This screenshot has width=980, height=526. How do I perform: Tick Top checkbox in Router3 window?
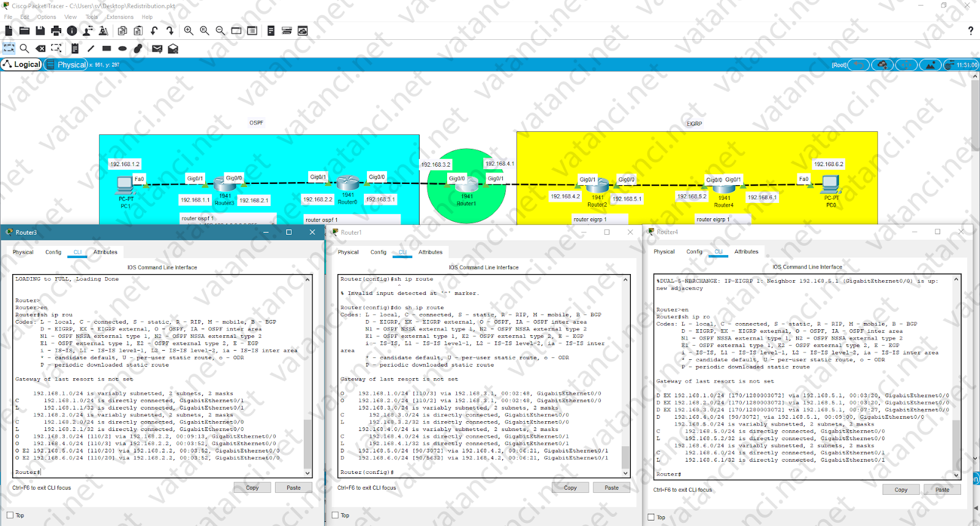[10, 516]
